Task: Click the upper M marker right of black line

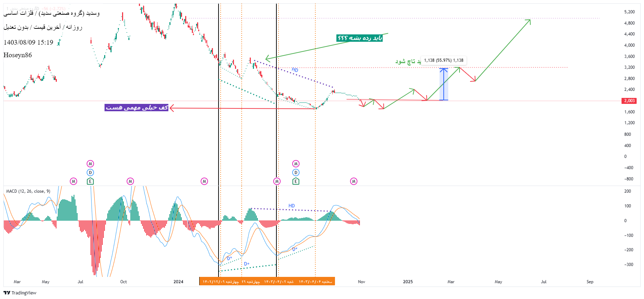Action: click(x=296, y=164)
